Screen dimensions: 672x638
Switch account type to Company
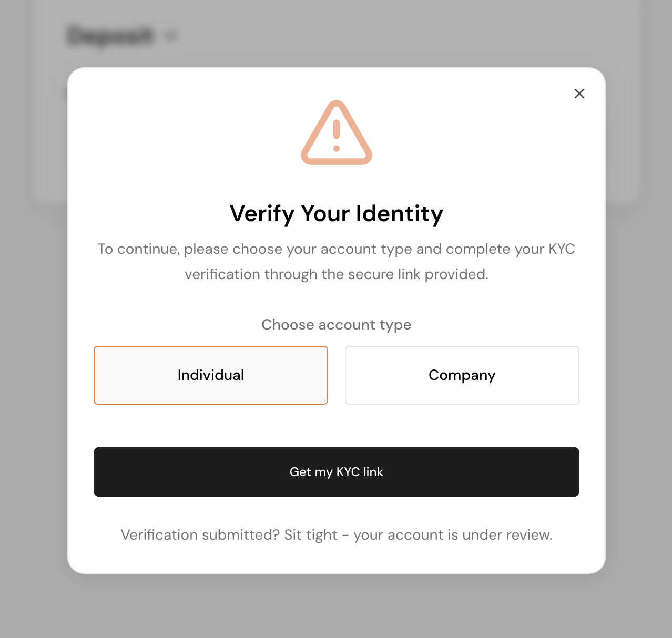462,375
